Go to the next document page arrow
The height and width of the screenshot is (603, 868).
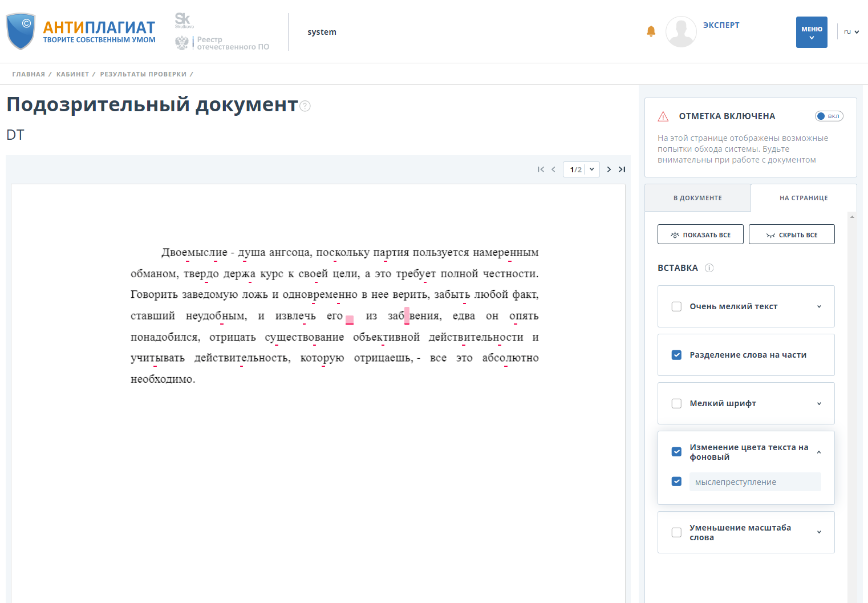pos(609,169)
